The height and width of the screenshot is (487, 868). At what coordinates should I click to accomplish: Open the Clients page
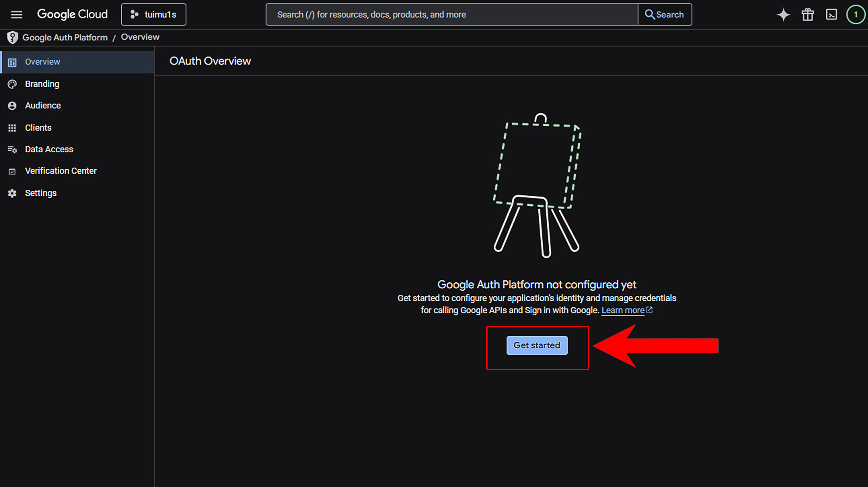click(38, 128)
